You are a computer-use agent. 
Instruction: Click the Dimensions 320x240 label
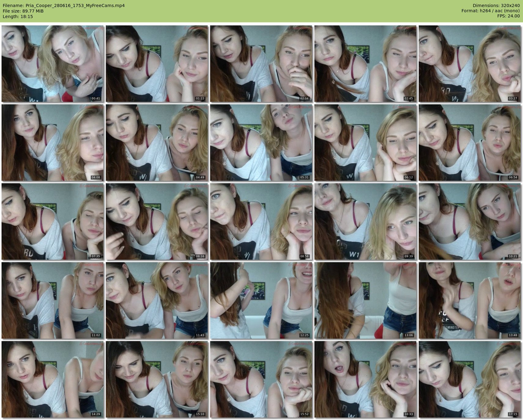point(496,6)
